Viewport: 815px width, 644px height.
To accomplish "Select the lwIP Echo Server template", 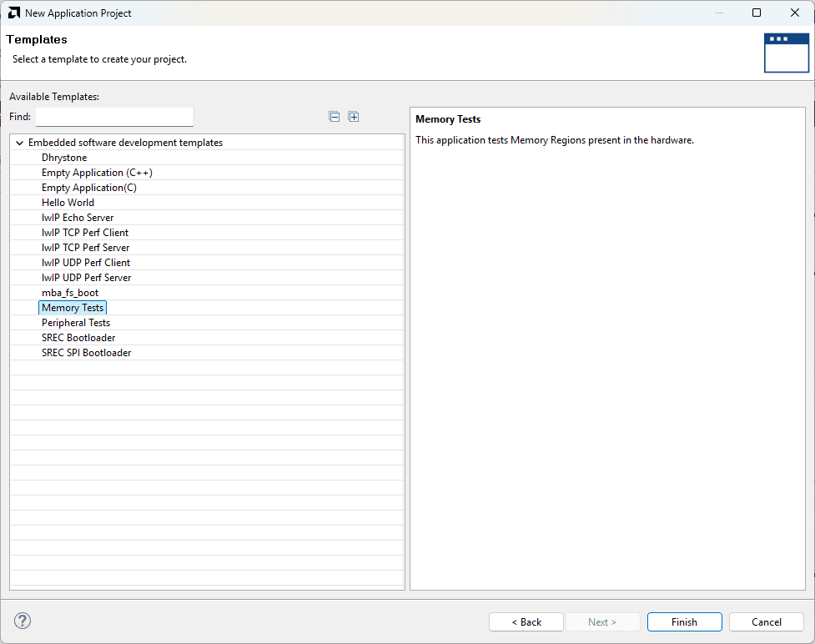I will click(x=78, y=218).
